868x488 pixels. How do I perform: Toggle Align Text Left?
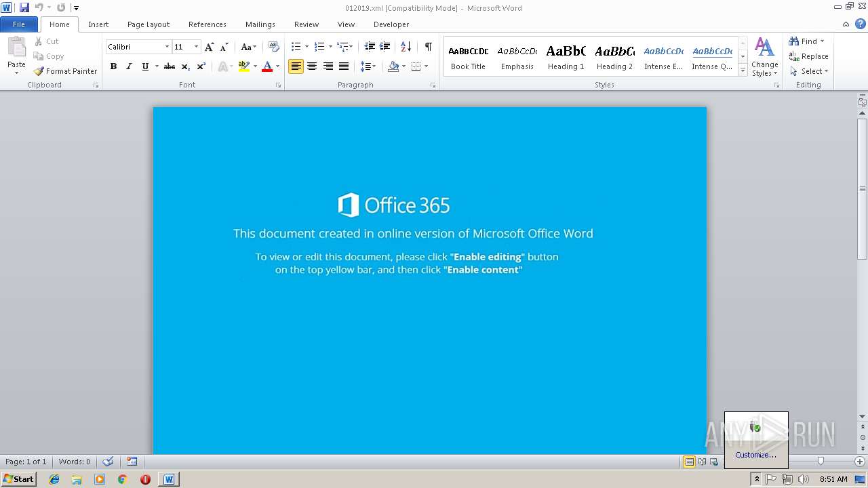pyautogui.click(x=296, y=66)
